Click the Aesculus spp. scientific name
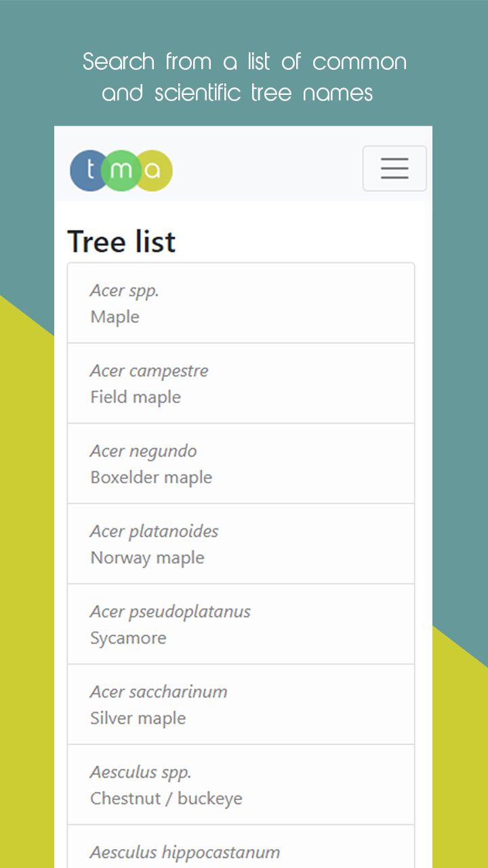This screenshot has width=488, height=868. click(x=141, y=772)
